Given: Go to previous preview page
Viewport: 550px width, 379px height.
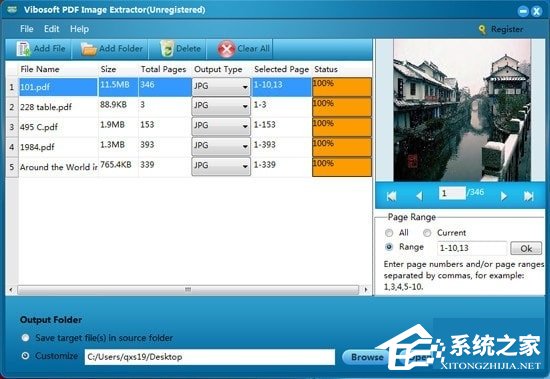Looking at the screenshot, I should [419, 196].
